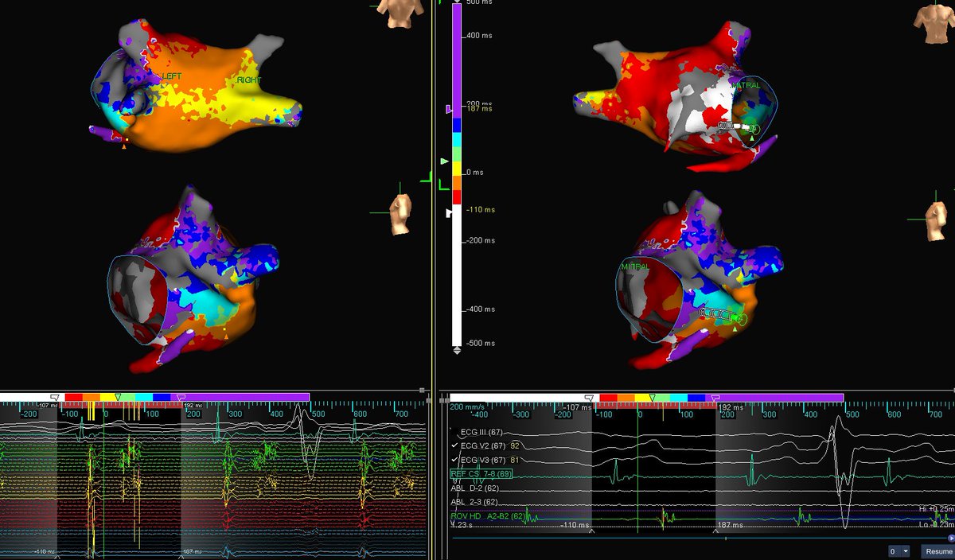
Task: Click the cyan segment of the color scale
Action: click(457, 139)
